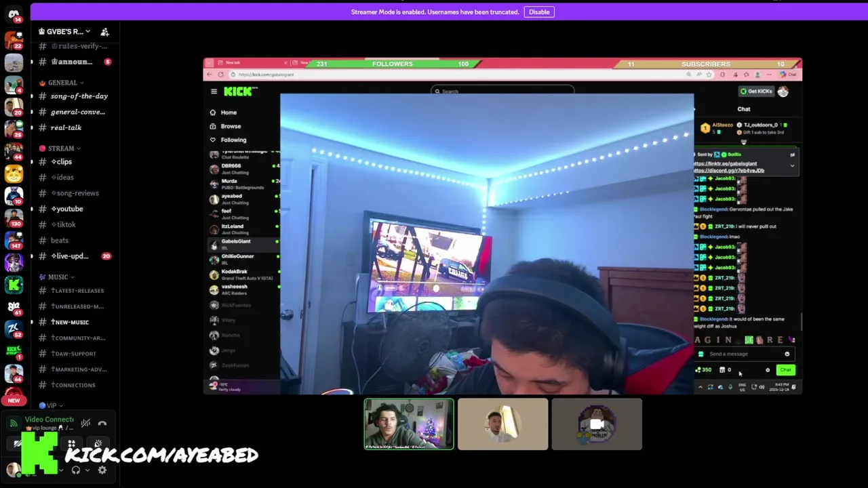Screen dimensions: 868x488
Task: Open the output device dropdown next to headphones
Action: pos(87,470)
